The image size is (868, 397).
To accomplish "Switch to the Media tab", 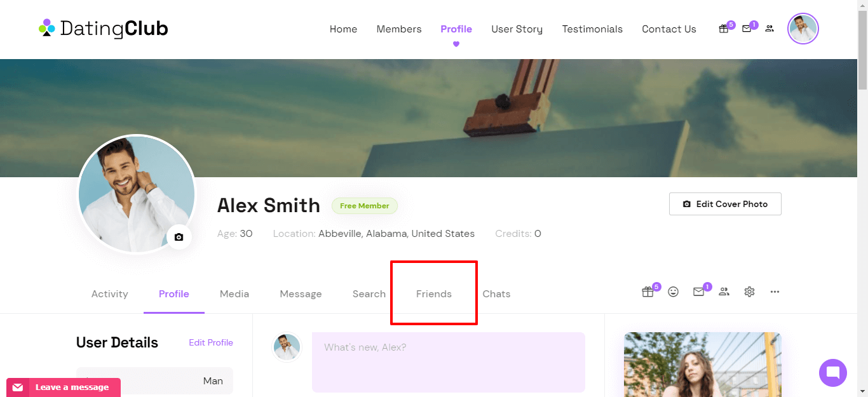I will coord(234,294).
